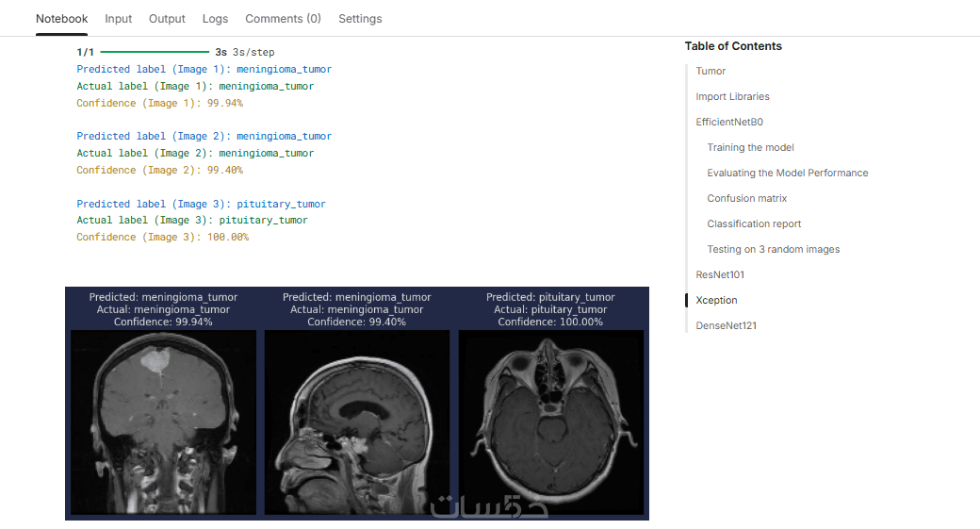Jump to Import Libraries section
The image size is (980, 529).
pyautogui.click(x=732, y=96)
